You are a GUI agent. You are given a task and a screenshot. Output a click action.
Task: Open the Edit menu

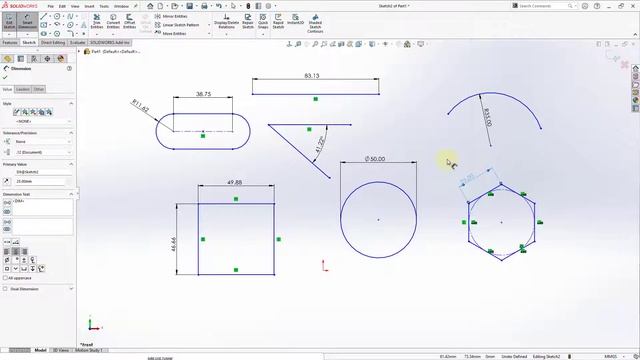coord(62,7)
